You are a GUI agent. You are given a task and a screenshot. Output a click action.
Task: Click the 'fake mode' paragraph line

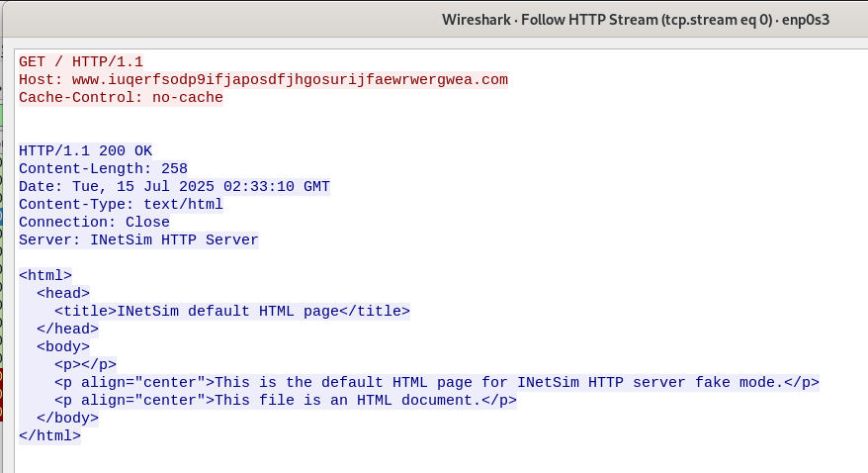(437, 382)
